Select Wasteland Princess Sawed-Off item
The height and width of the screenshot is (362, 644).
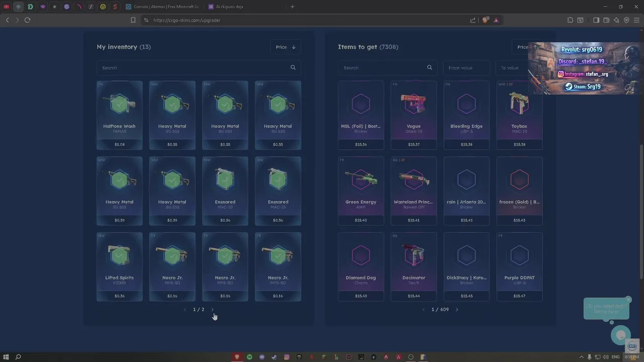[x=414, y=191]
